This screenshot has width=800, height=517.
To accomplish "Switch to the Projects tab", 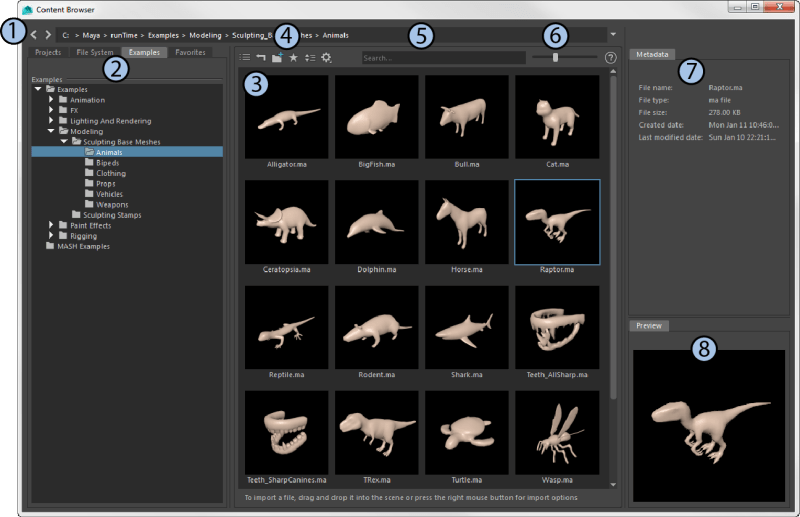I will (x=48, y=52).
